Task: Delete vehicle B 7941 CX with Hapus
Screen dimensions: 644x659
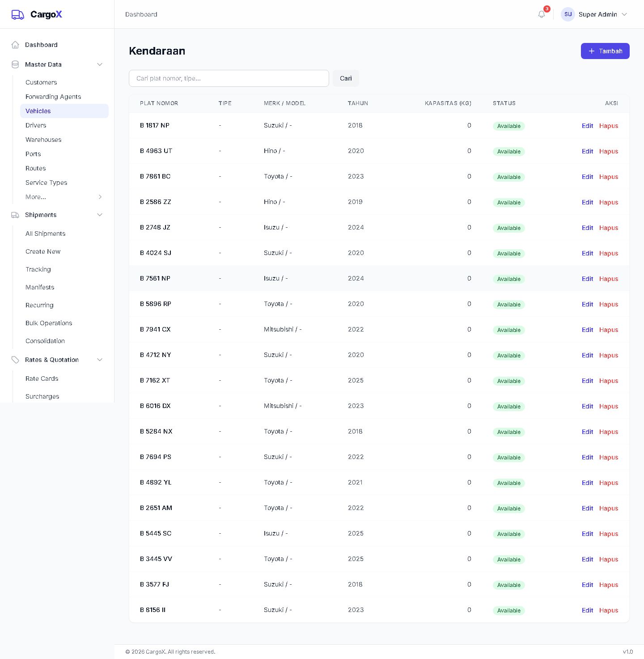Action: point(609,330)
